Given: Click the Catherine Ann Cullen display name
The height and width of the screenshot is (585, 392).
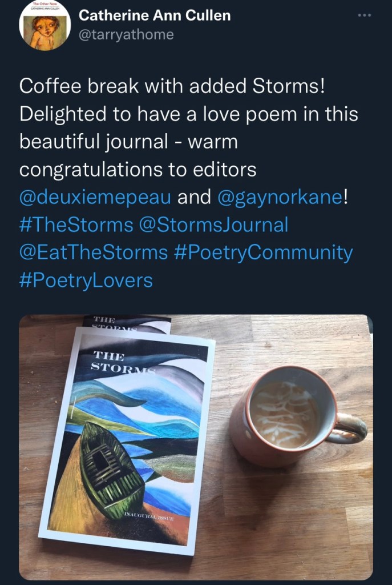Looking at the screenshot, I should (155, 15).
